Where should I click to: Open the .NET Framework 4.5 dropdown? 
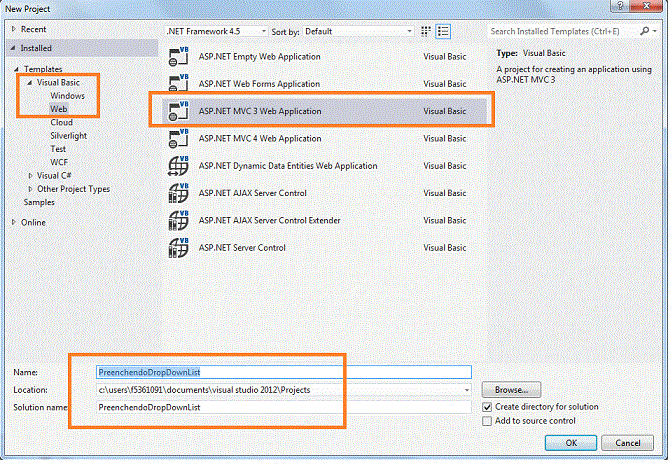click(x=216, y=31)
